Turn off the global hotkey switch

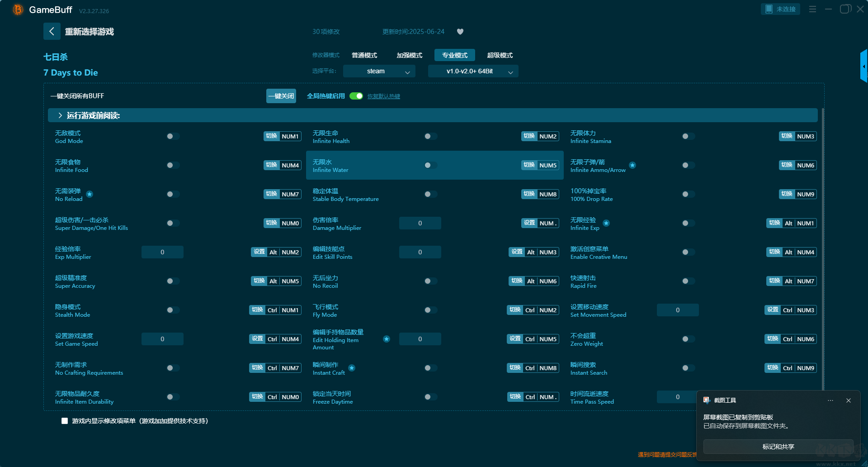[356, 96]
